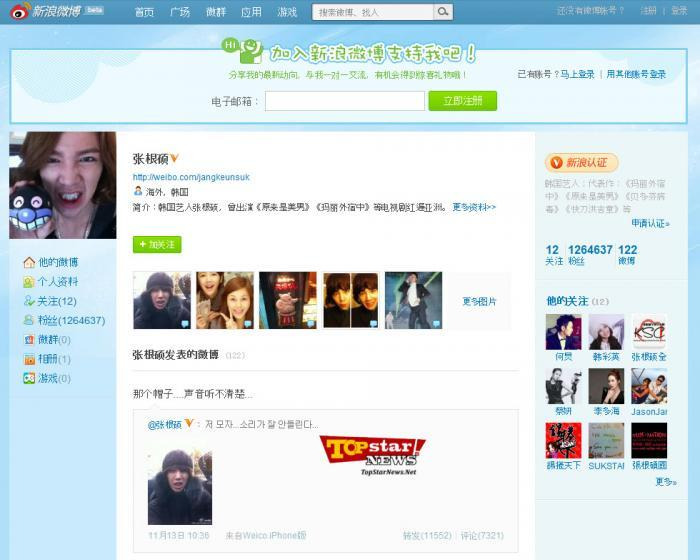Open the 游戏 navigation item
The width and height of the screenshot is (700, 560).
coord(287,12)
